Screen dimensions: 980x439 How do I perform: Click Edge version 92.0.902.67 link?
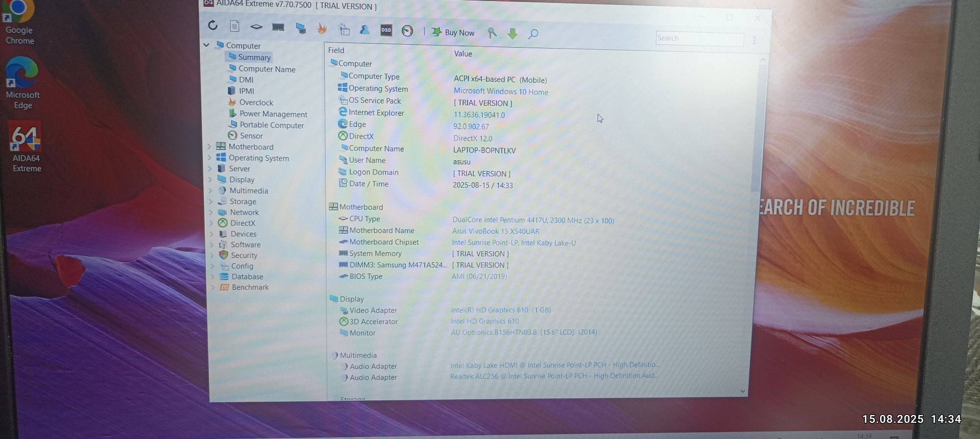tap(471, 127)
